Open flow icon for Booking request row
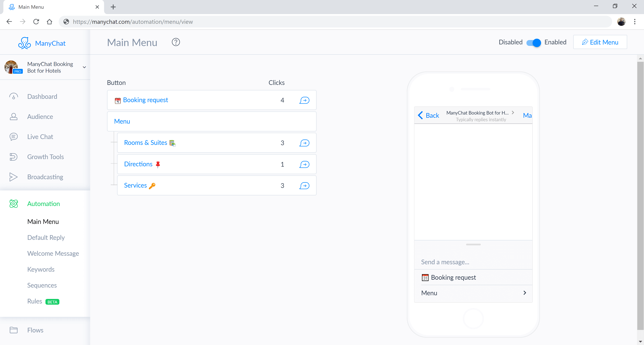The height and width of the screenshot is (345, 644). click(304, 100)
